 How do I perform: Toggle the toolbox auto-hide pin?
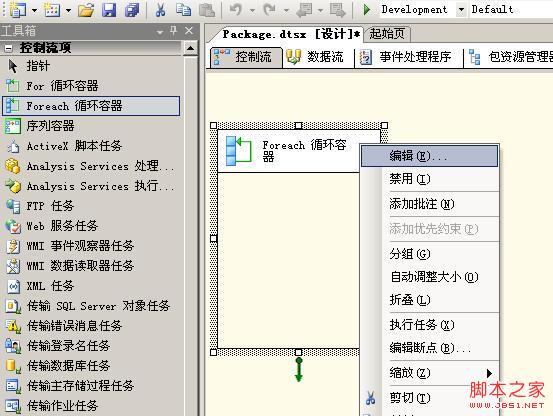pos(174,31)
